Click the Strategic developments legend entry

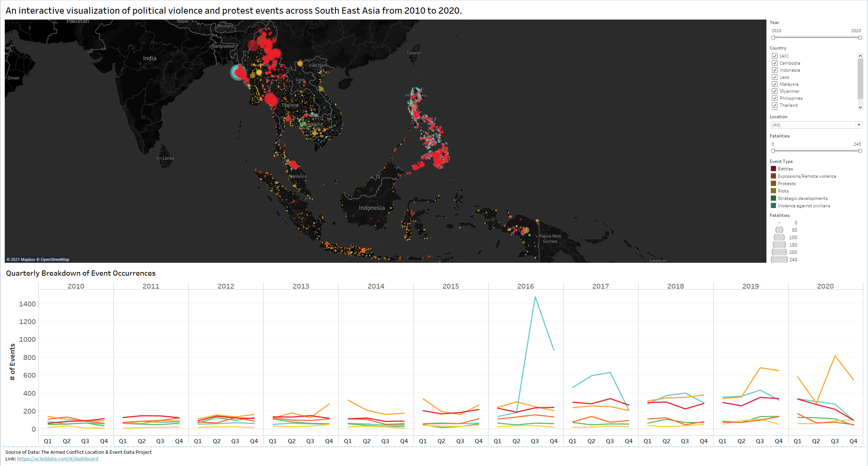point(802,198)
